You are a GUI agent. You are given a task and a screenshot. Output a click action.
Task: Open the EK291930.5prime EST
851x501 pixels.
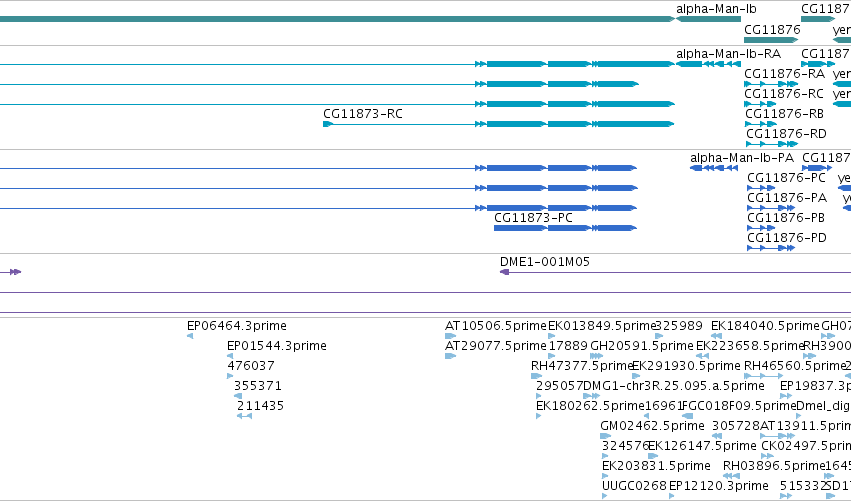click(636, 376)
